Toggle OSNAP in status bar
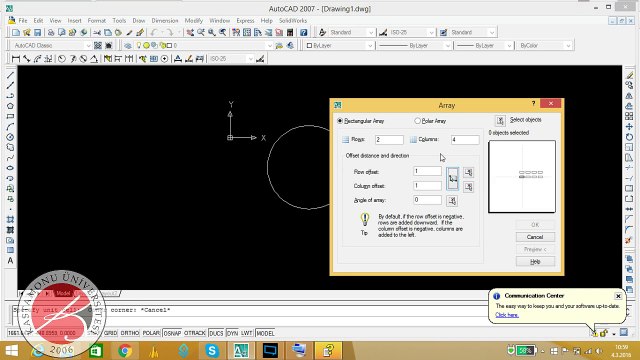The image size is (640, 360). tap(172, 333)
